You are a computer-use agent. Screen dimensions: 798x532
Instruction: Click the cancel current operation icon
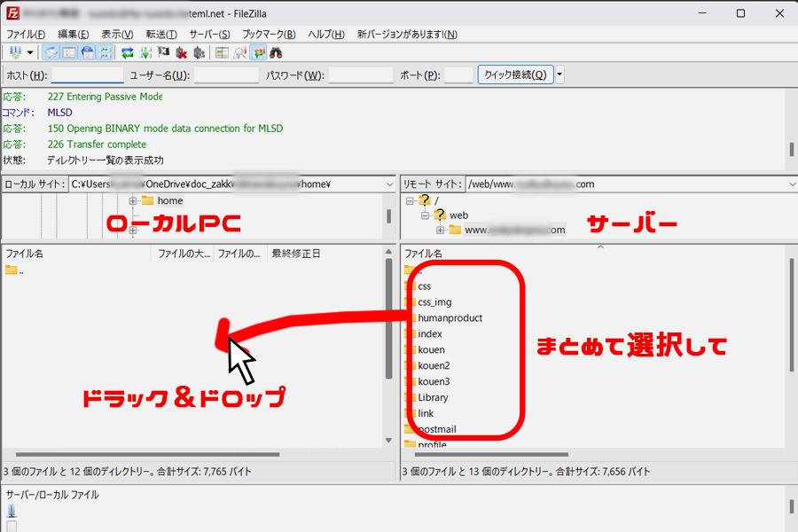[x=162, y=51]
